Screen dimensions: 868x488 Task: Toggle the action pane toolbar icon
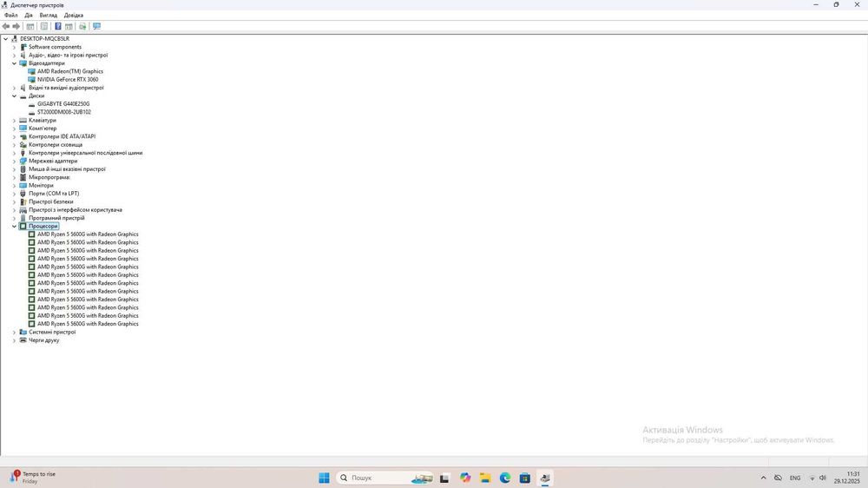[x=69, y=26]
